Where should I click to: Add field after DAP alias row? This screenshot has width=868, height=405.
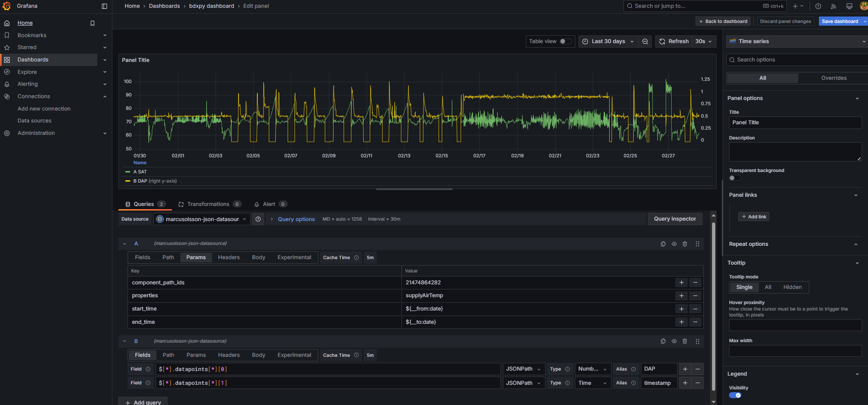[685, 369]
